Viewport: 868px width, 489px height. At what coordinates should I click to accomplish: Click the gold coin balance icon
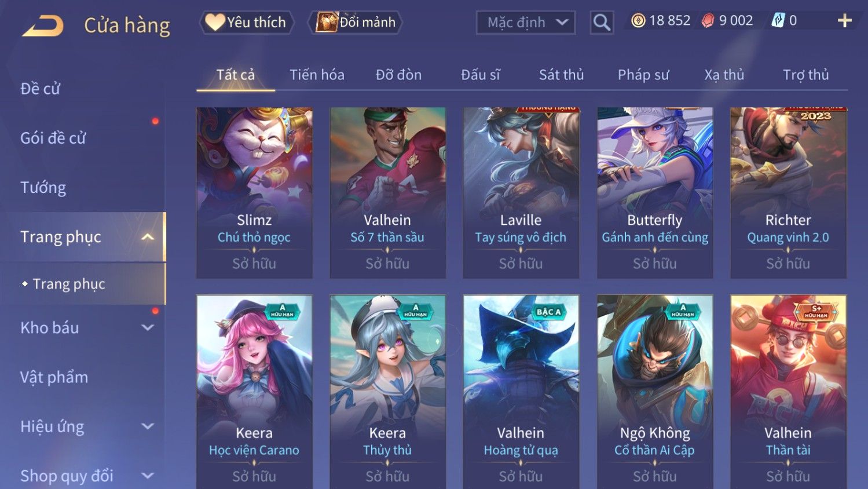(x=638, y=21)
